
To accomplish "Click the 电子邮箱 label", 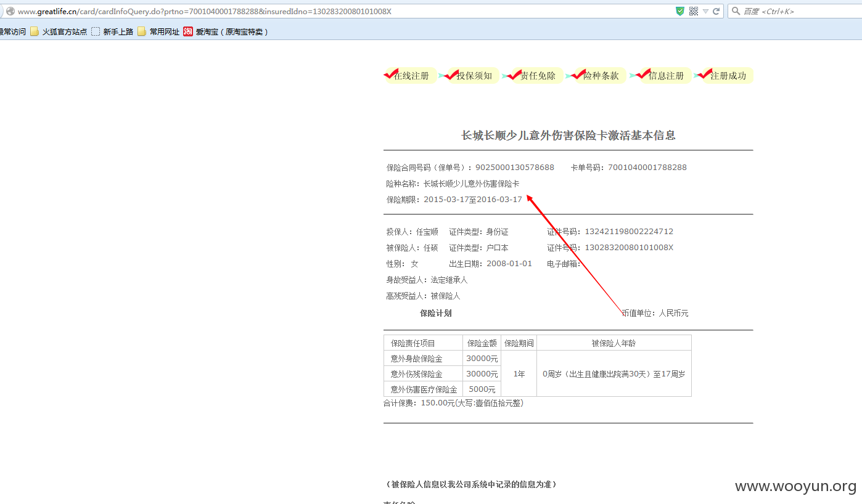I will [564, 264].
